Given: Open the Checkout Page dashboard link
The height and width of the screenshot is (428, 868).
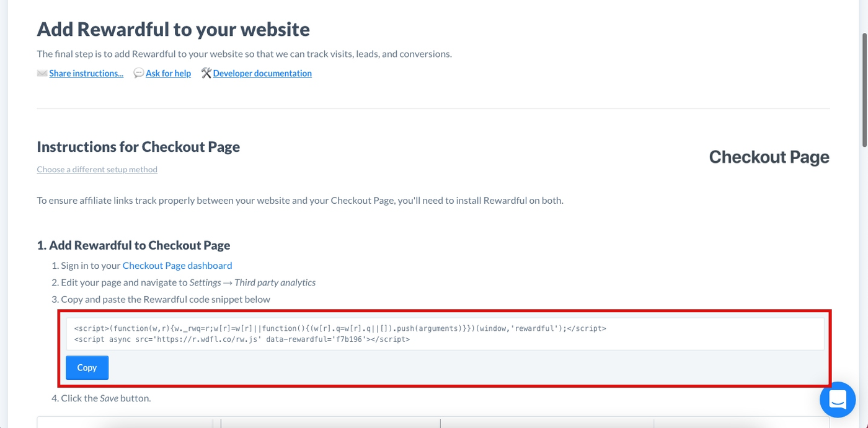Looking at the screenshot, I should tap(177, 265).
